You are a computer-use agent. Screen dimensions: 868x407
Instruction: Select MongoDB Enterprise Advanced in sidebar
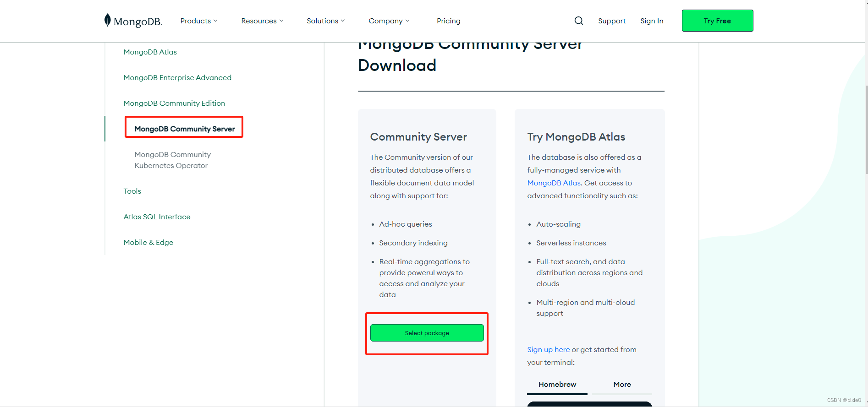pos(177,77)
